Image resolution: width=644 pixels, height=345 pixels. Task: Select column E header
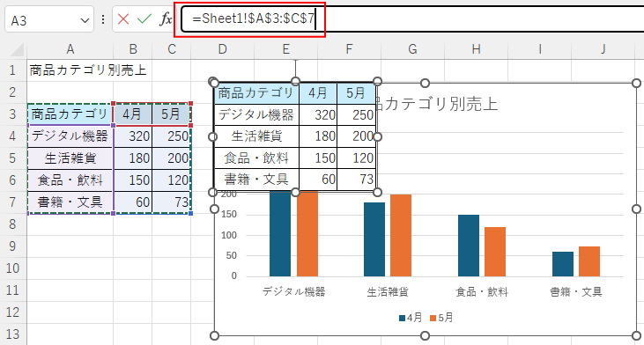click(285, 49)
